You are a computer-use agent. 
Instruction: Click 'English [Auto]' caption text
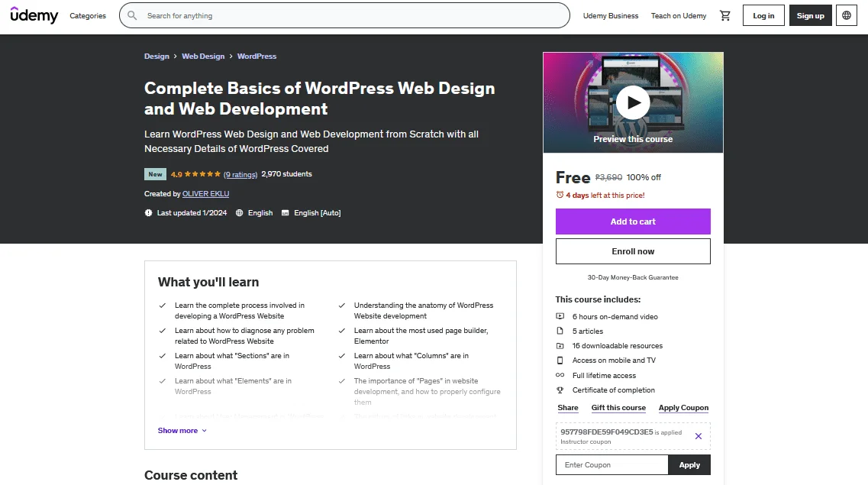pyautogui.click(x=317, y=212)
